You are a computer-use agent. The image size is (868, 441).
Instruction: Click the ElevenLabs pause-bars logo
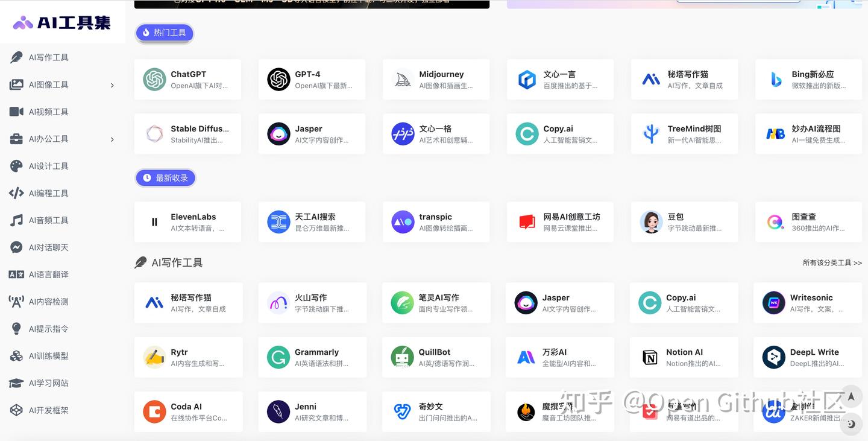154,222
